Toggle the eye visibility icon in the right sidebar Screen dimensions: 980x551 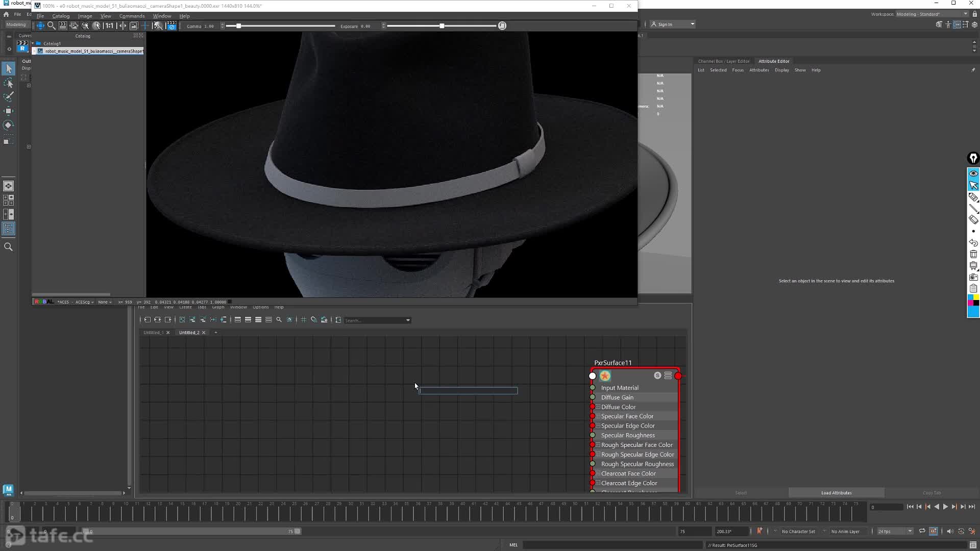coord(973,173)
